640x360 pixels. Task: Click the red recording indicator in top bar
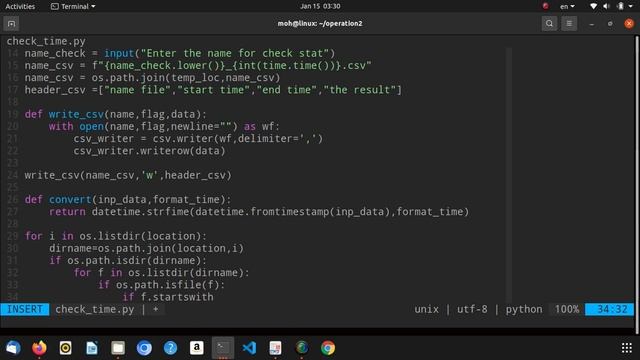545,6
